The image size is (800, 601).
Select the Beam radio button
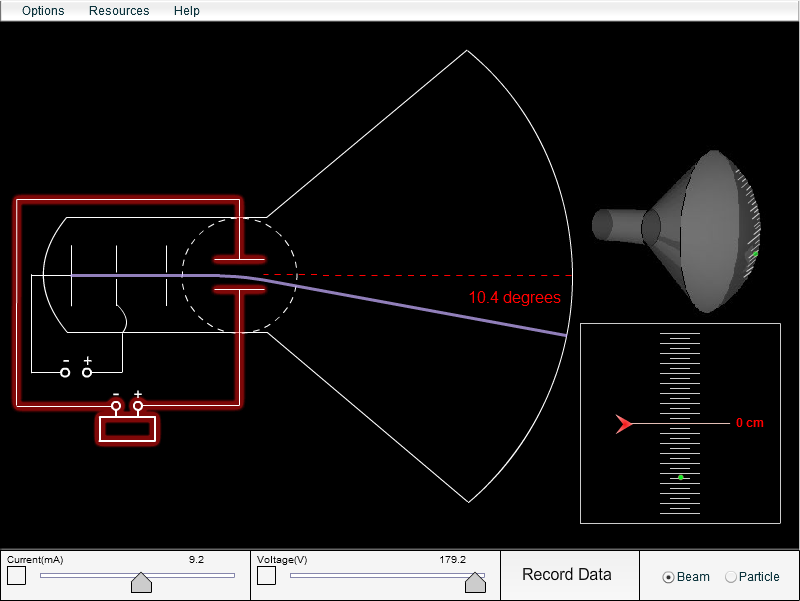point(668,577)
